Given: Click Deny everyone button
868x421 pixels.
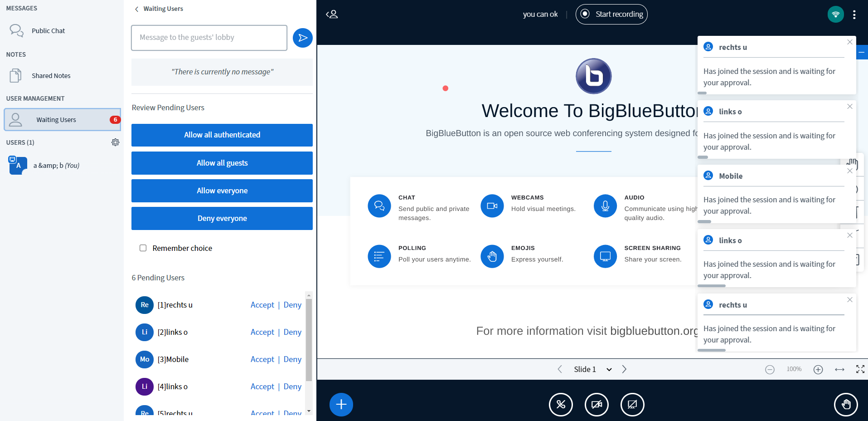Looking at the screenshot, I should [x=222, y=218].
